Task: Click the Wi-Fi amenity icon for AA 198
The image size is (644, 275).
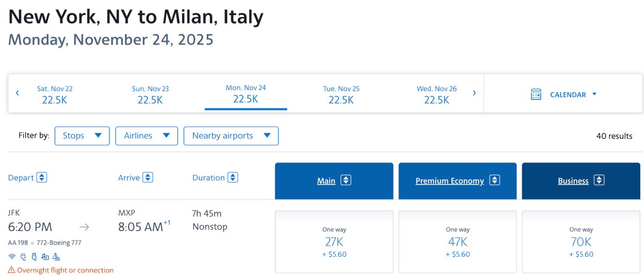Action: point(12,256)
